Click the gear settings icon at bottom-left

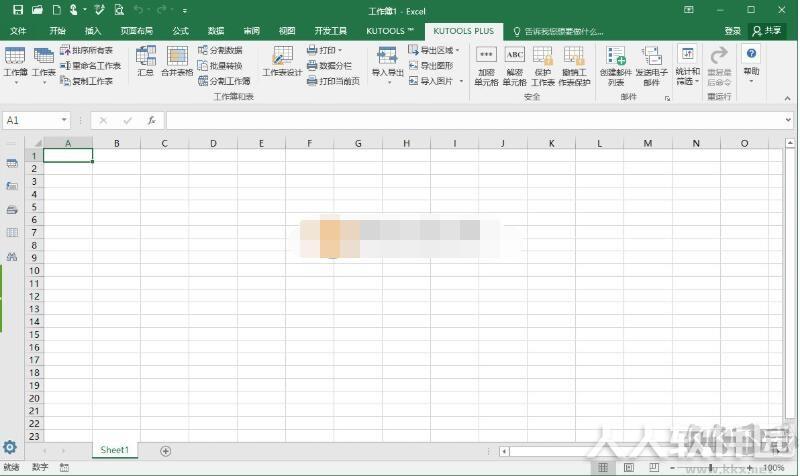tap(10, 447)
